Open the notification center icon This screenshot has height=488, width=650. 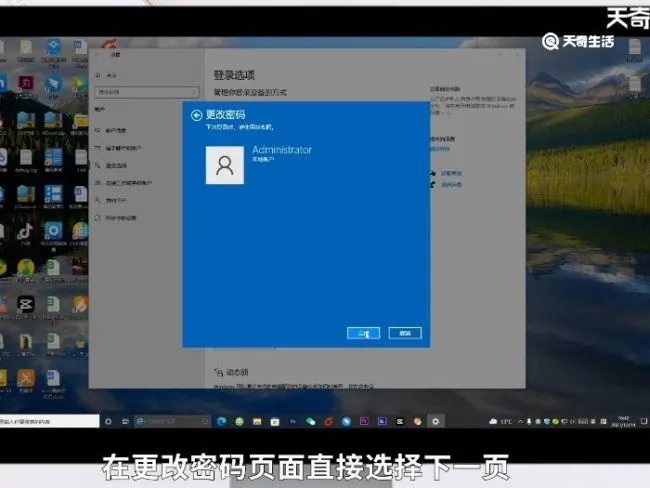(643, 421)
